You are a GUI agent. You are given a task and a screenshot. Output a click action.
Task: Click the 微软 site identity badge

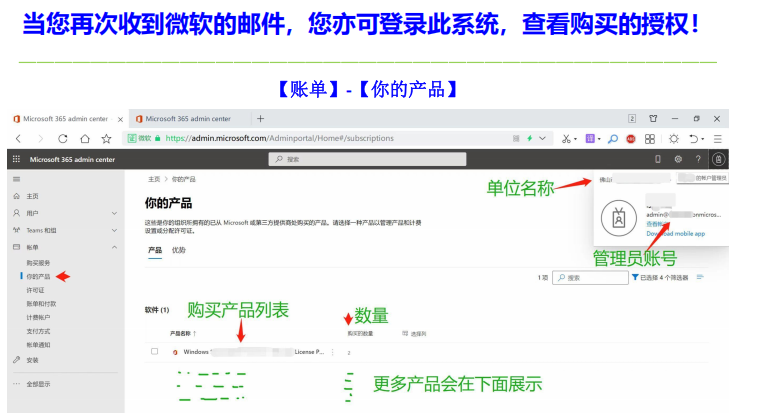(x=139, y=138)
